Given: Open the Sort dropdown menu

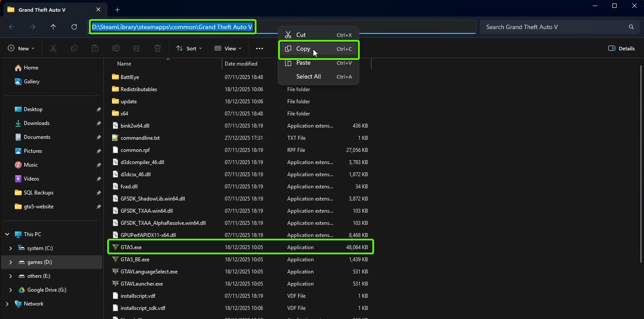Looking at the screenshot, I should [x=189, y=49].
